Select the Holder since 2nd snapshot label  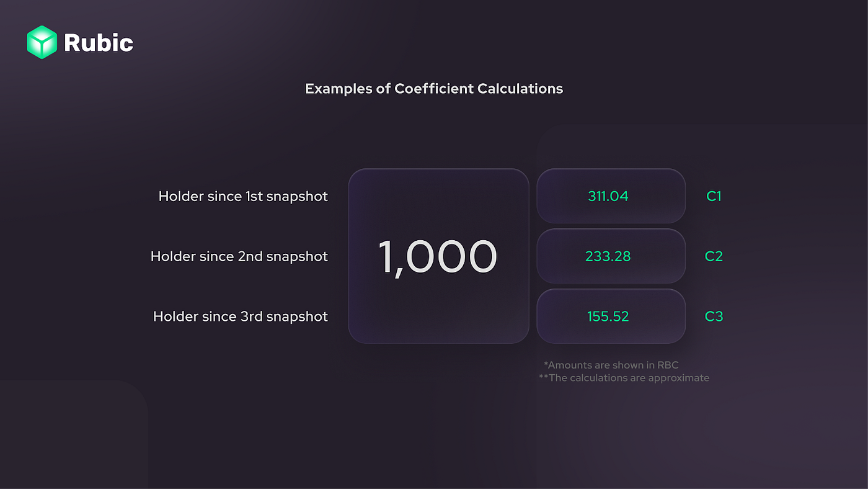tap(239, 256)
